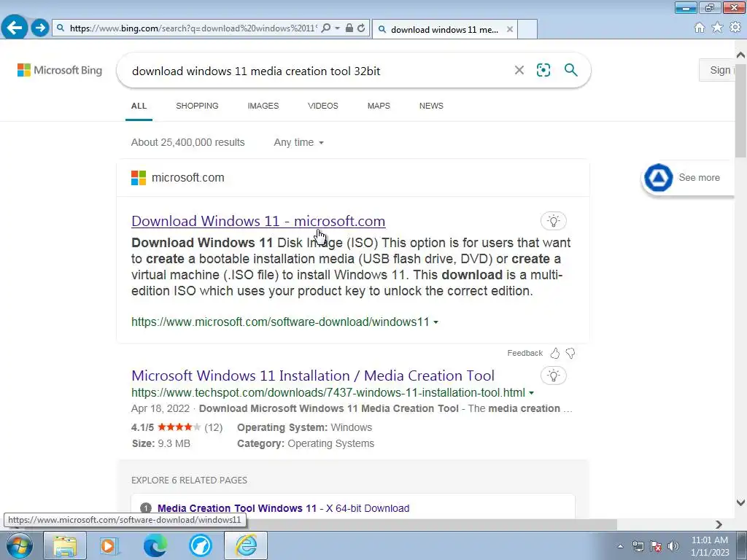The width and height of the screenshot is (747, 560).
Task: Click the microsoft.com logo icon
Action: [139, 178]
